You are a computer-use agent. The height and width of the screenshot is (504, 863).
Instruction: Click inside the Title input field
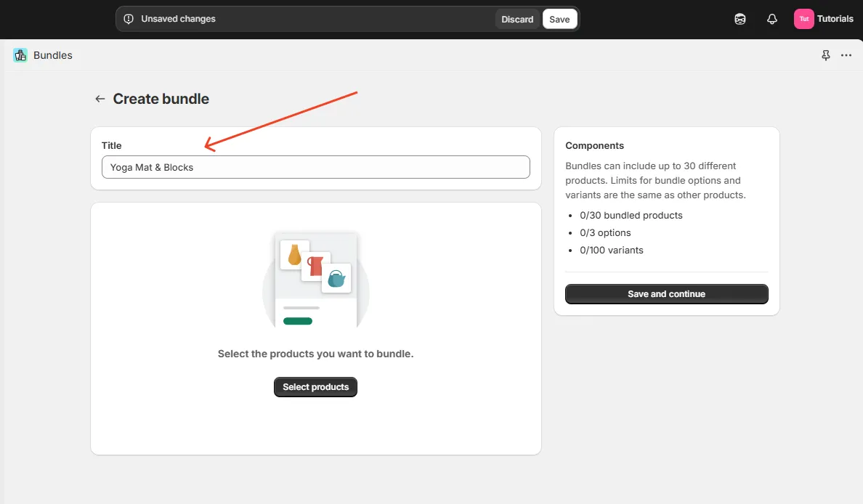(315, 167)
